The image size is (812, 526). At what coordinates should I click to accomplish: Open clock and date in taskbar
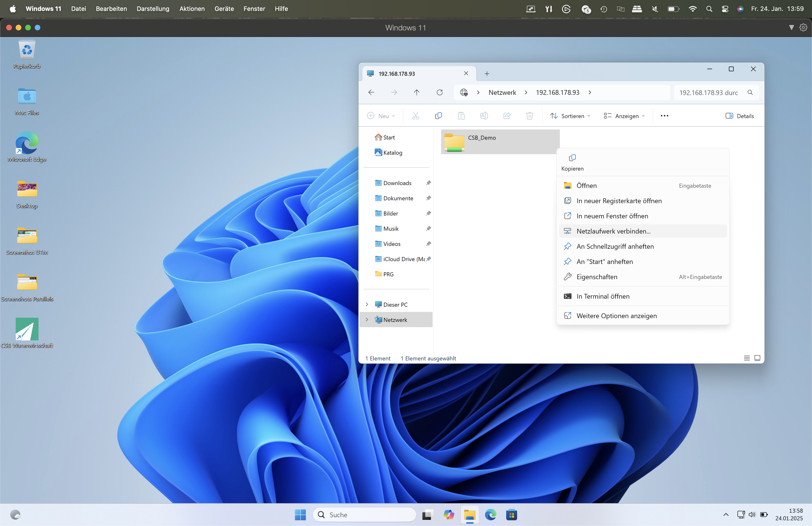789,514
